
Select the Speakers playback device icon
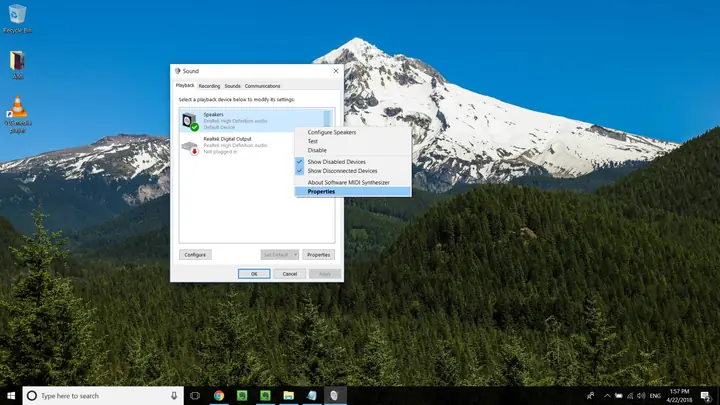pos(191,120)
